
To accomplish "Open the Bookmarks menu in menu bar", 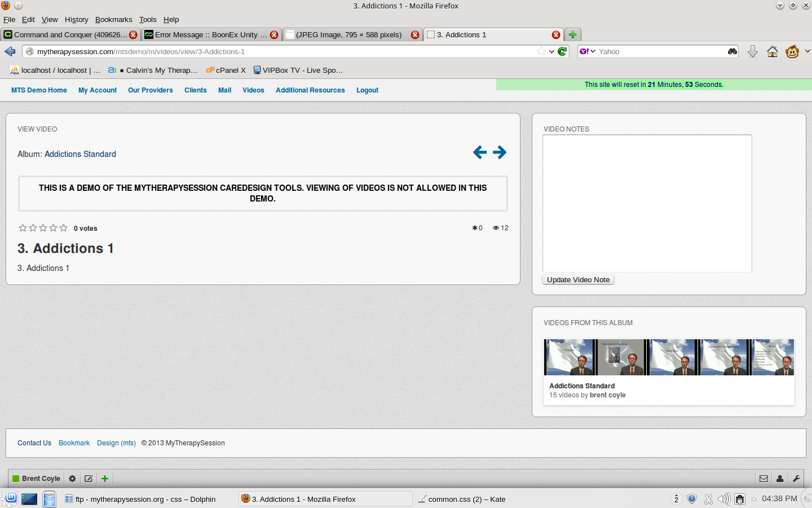I will point(113,19).
